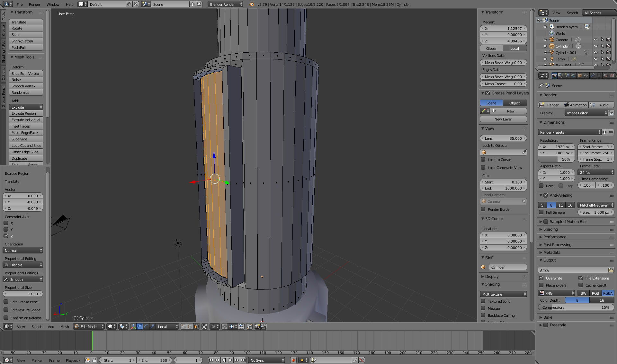
Task: Expand the Camera item in outliner
Action: tap(545, 40)
